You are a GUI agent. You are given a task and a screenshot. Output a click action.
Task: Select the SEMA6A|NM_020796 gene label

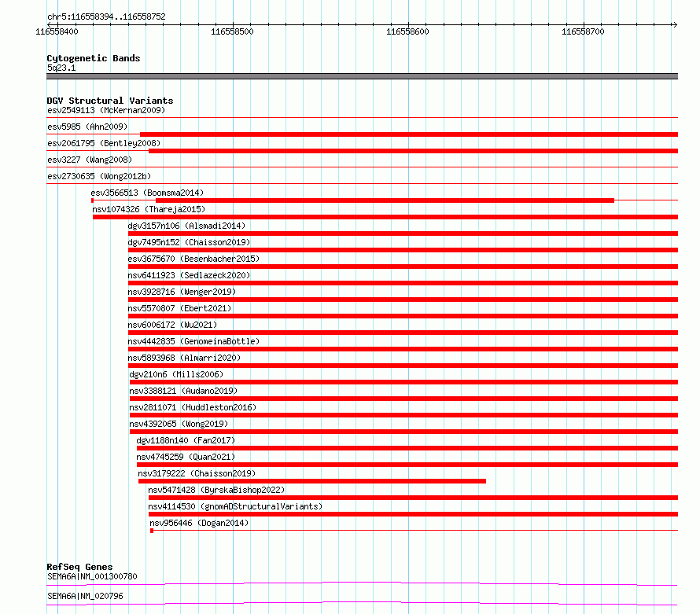tap(85, 596)
